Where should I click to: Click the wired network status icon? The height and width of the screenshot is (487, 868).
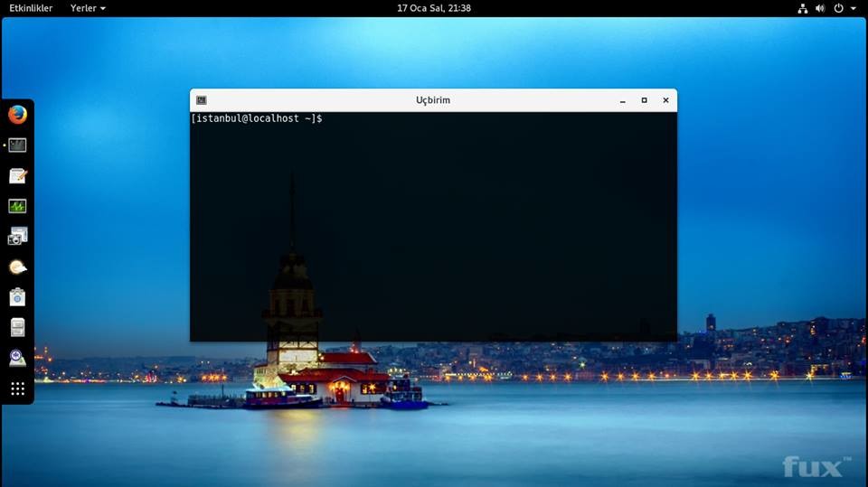pyautogui.click(x=802, y=8)
